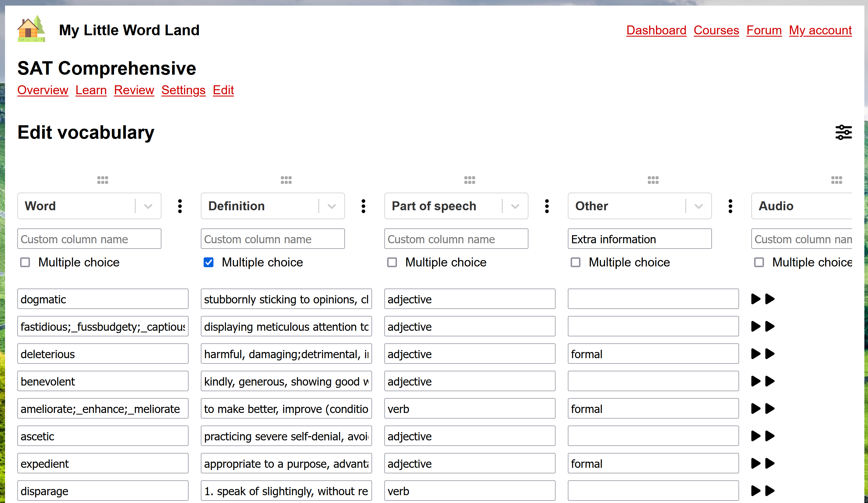This screenshot has height=503, width=868.
Task: Open the Word column type dropdown
Action: coord(89,206)
